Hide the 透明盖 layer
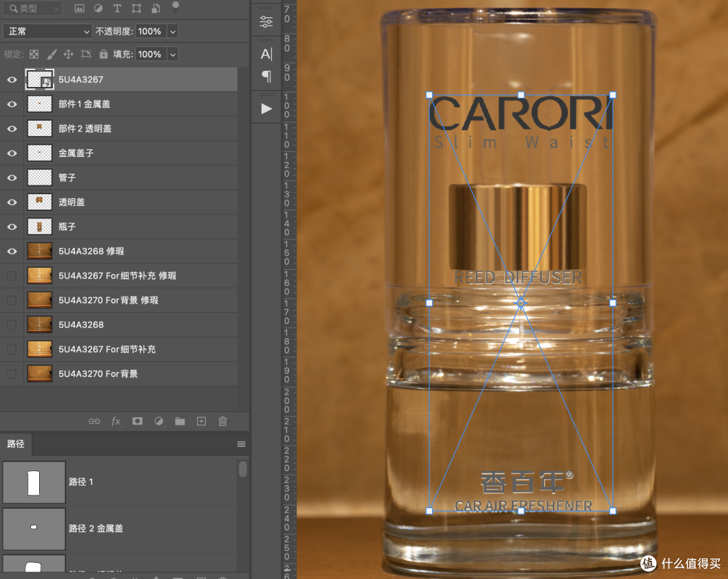 click(12, 202)
